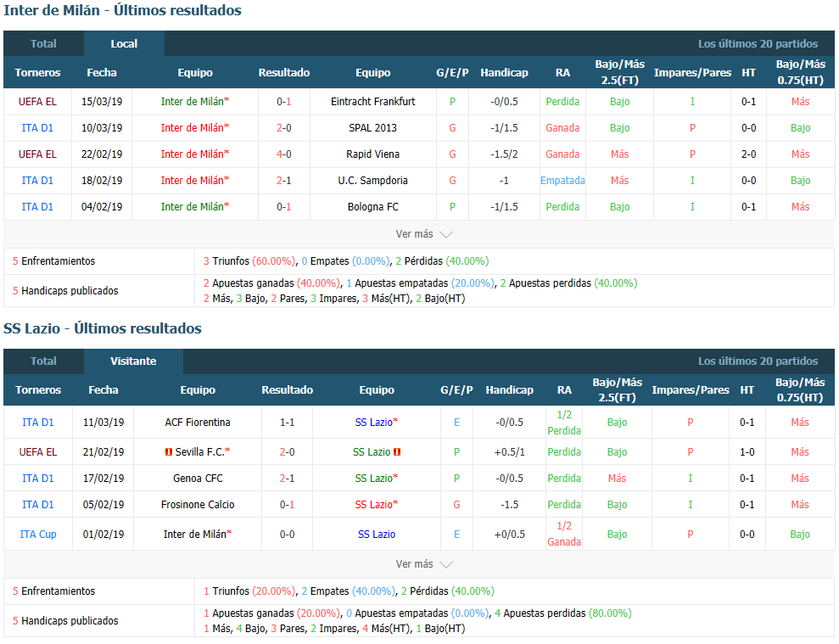The image size is (839, 644).
Task: Click the Resultado column header in SS Lazio table
Action: pos(288,390)
